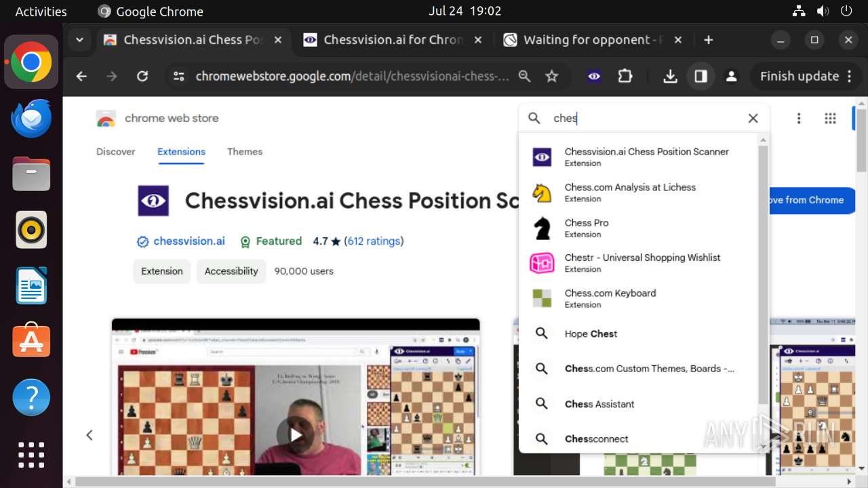Open Rhythmbox from the dock
This screenshot has height=488, width=868.
click(31, 230)
